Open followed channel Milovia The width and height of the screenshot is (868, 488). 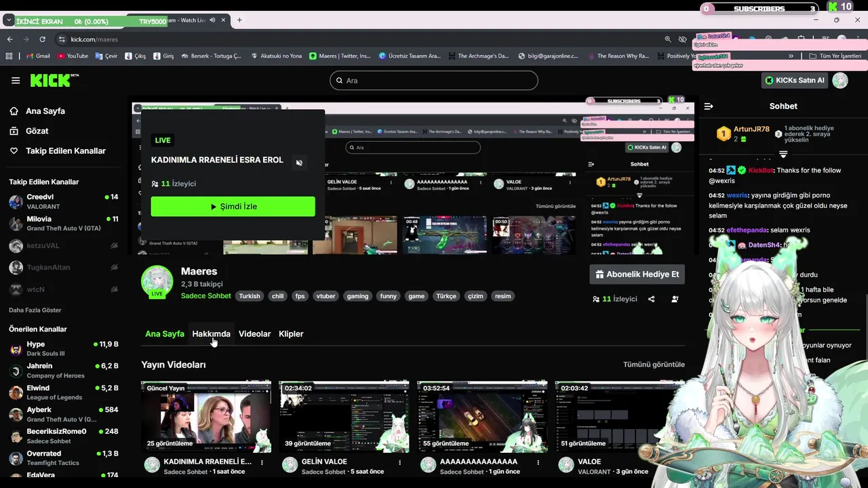coord(63,224)
